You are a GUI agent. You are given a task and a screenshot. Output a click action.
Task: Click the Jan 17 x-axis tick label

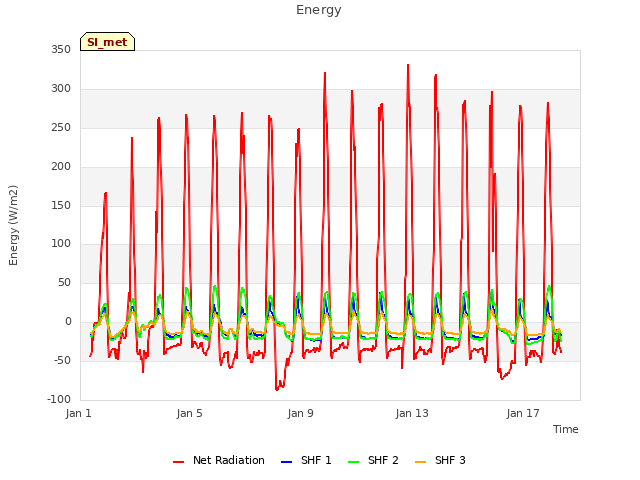523,413
